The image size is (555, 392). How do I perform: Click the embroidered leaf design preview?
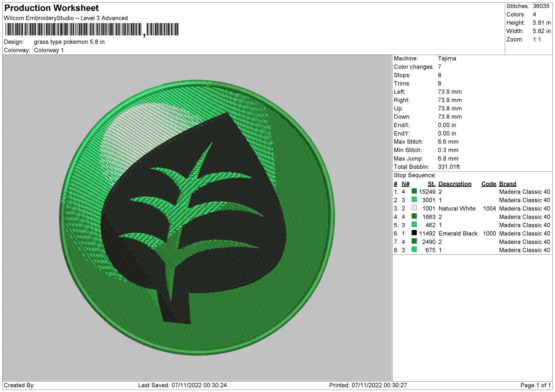click(197, 217)
